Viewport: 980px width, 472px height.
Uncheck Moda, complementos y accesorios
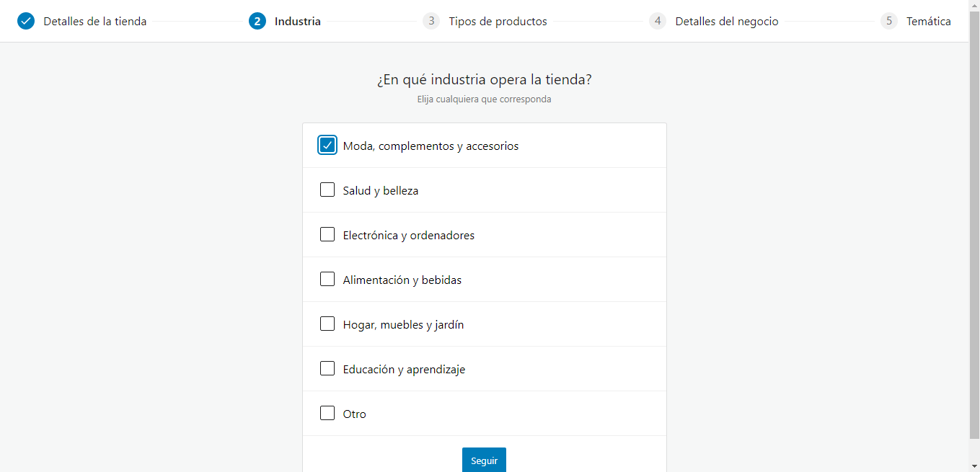pos(327,146)
